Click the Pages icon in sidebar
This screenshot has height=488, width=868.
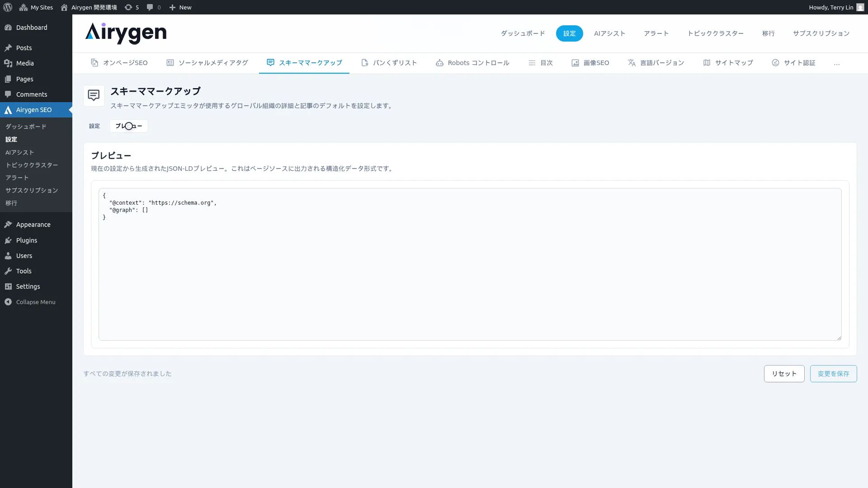(x=8, y=79)
